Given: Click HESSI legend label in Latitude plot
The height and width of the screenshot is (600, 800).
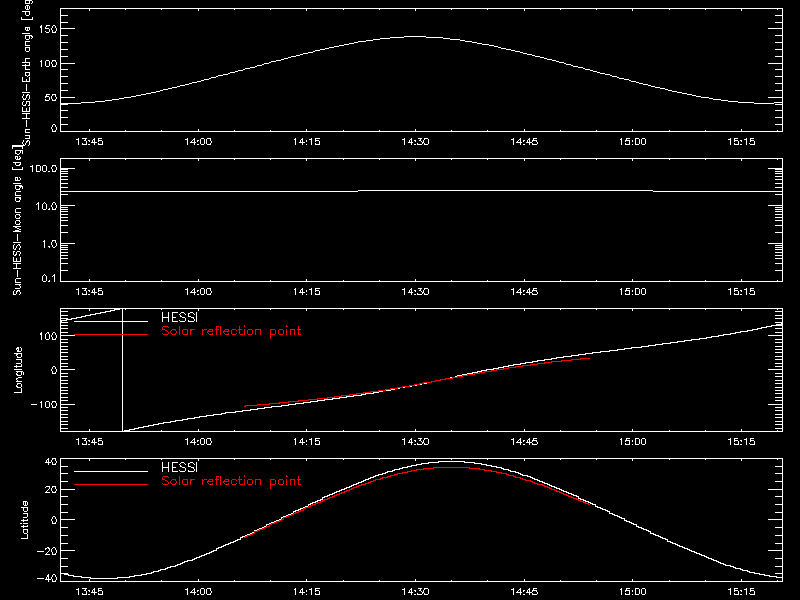Looking at the screenshot, I should pyautogui.click(x=179, y=467).
